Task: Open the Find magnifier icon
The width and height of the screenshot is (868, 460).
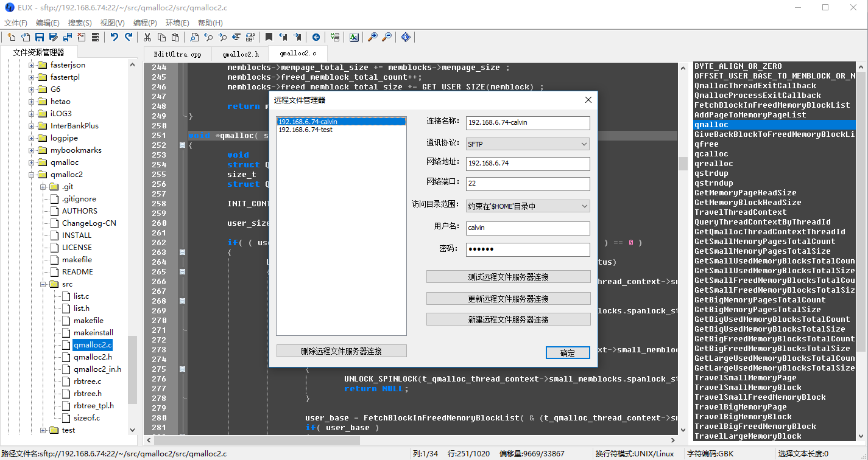Action: pos(195,37)
